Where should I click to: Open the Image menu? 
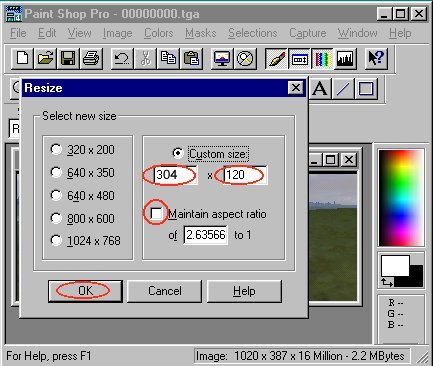pyautogui.click(x=117, y=33)
